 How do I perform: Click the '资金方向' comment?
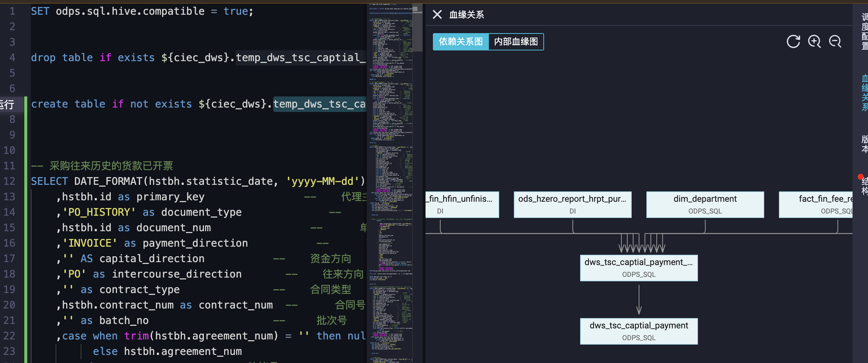[x=331, y=258]
